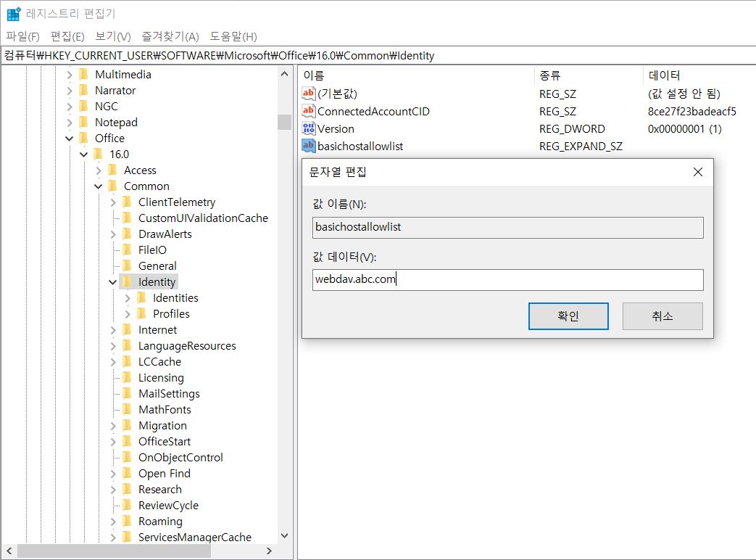Select the Version DWORD value icon

point(309,128)
